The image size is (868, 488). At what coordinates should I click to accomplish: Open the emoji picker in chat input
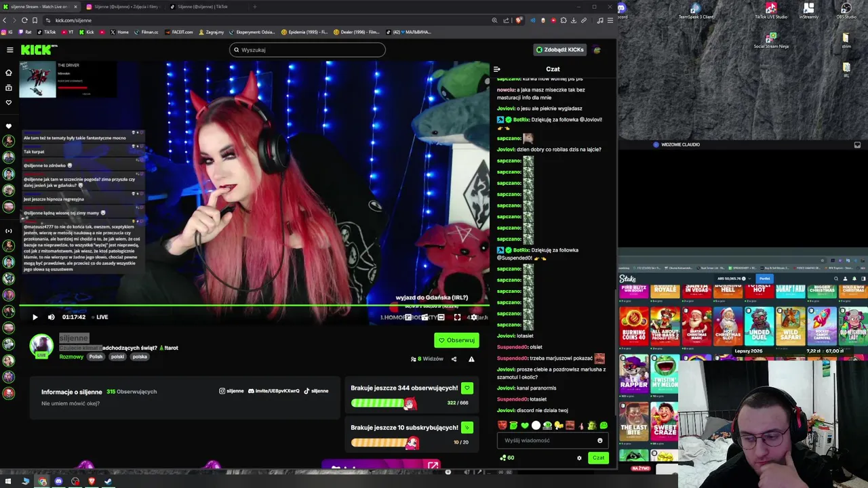coord(599,441)
